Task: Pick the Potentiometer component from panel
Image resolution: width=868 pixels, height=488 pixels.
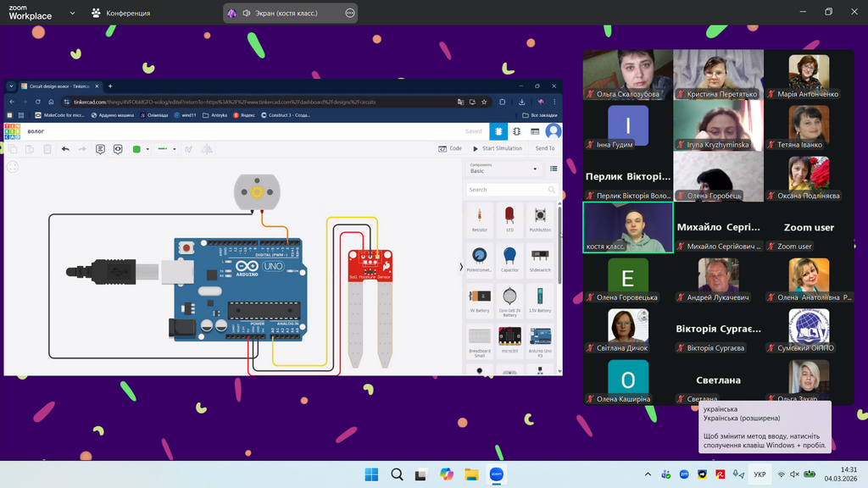Action: tap(480, 258)
